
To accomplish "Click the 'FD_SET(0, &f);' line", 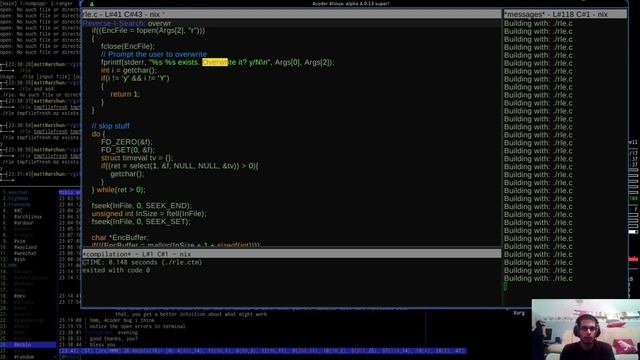I will click(128, 150).
